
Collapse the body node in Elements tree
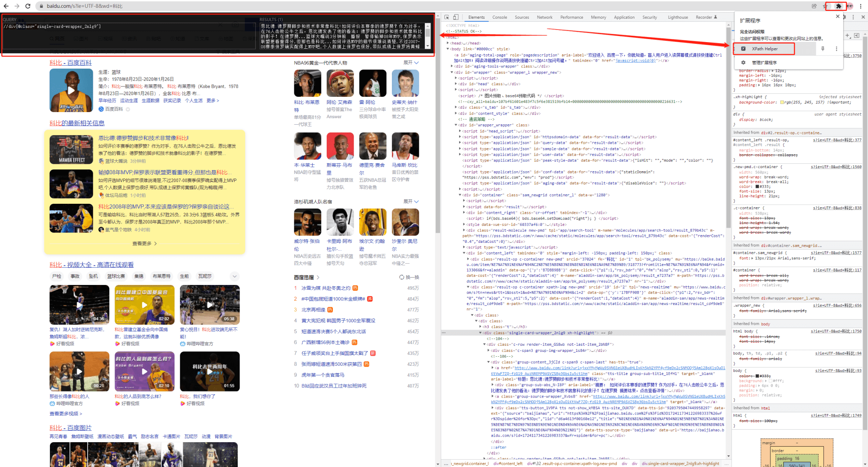coord(448,49)
